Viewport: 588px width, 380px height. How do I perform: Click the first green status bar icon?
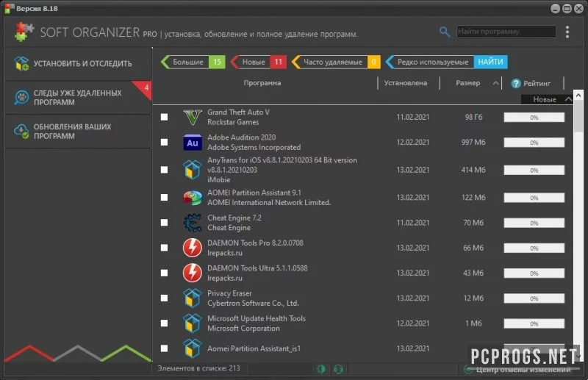click(321, 369)
